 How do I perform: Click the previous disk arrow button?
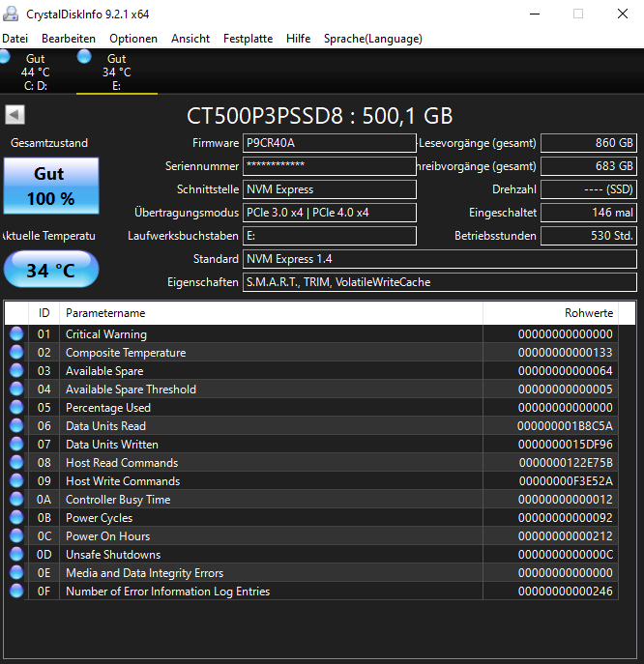point(15,115)
